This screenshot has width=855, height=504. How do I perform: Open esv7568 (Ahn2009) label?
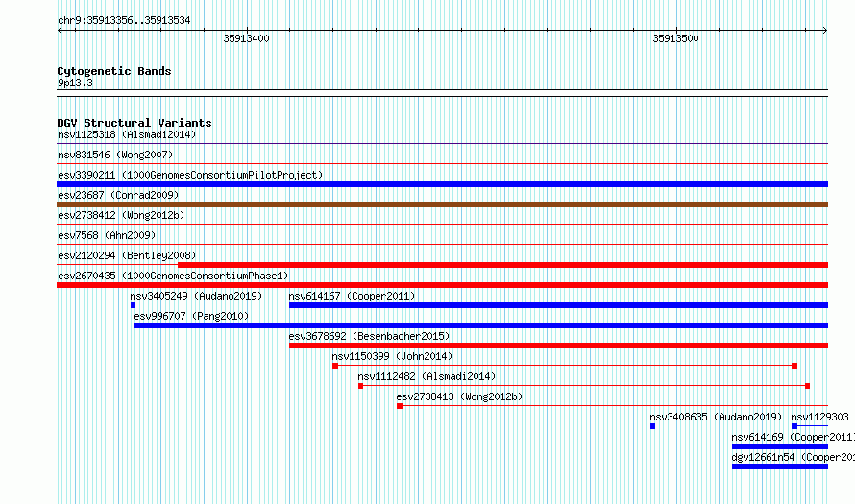(x=107, y=235)
